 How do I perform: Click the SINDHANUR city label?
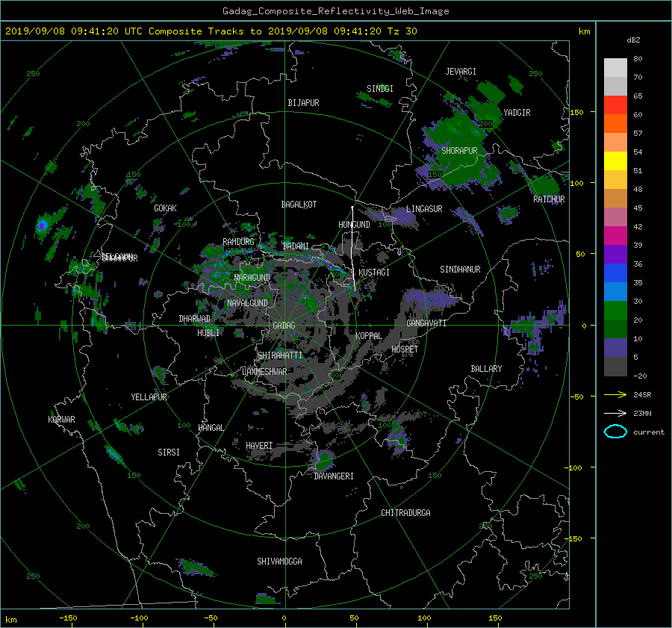[460, 270]
